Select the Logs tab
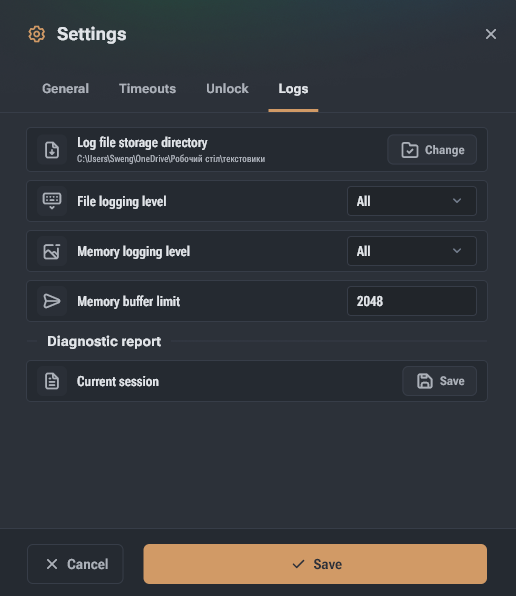The image size is (516, 596). tap(293, 89)
